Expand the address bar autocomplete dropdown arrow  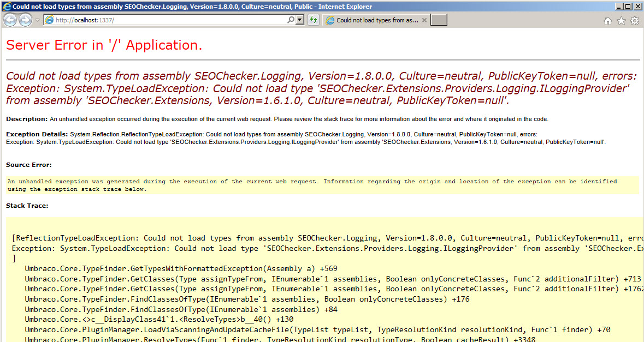coord(300,20)
